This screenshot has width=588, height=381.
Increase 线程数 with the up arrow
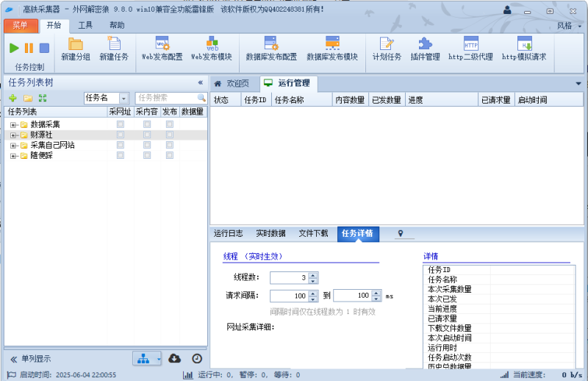[313, 275]
